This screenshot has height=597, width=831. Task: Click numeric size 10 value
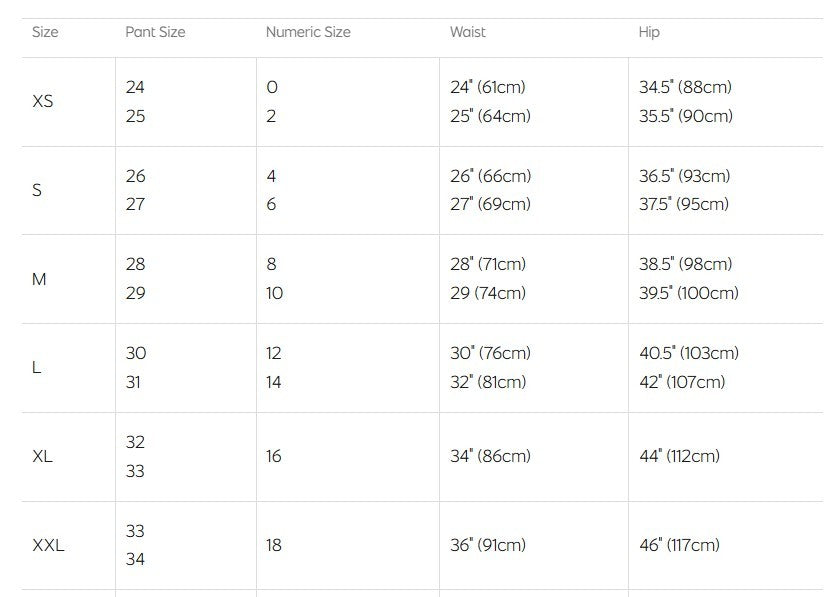click(275, 293)
